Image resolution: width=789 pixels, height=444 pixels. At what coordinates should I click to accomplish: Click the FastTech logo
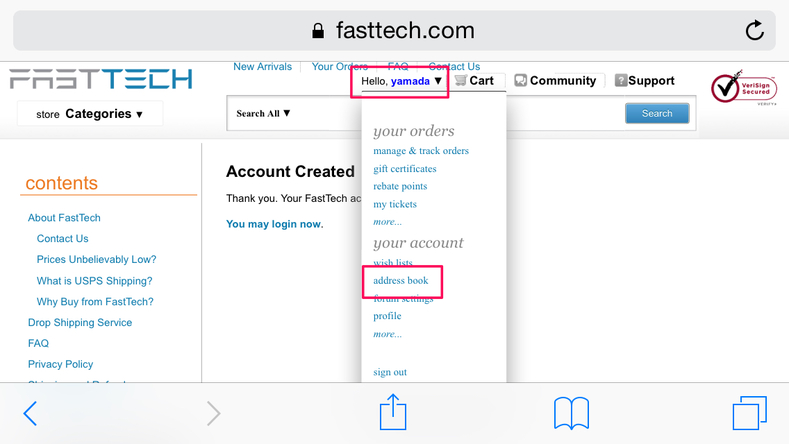(101, 79)
